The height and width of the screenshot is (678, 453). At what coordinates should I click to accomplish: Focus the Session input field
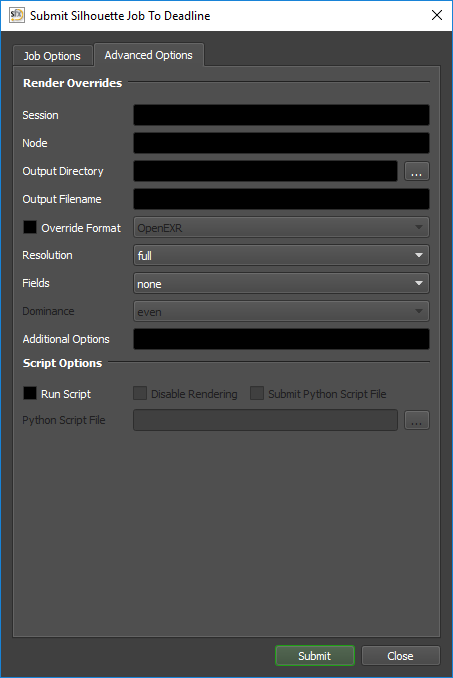coord(281,115)
